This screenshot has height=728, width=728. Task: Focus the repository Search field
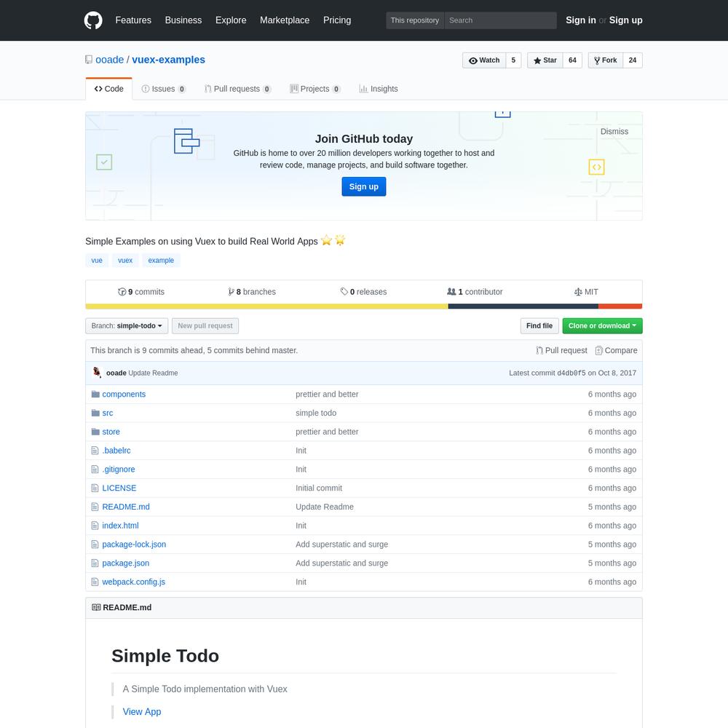(x=500, y=20)
